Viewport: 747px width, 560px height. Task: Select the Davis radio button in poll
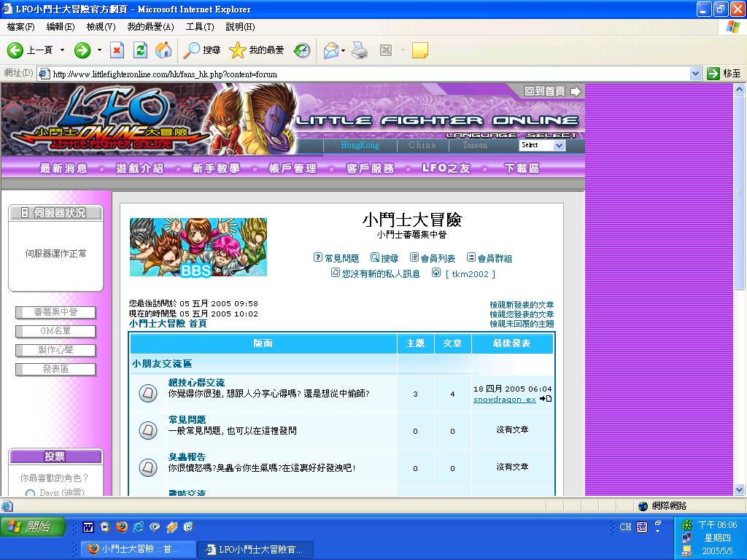pos(31,494)
